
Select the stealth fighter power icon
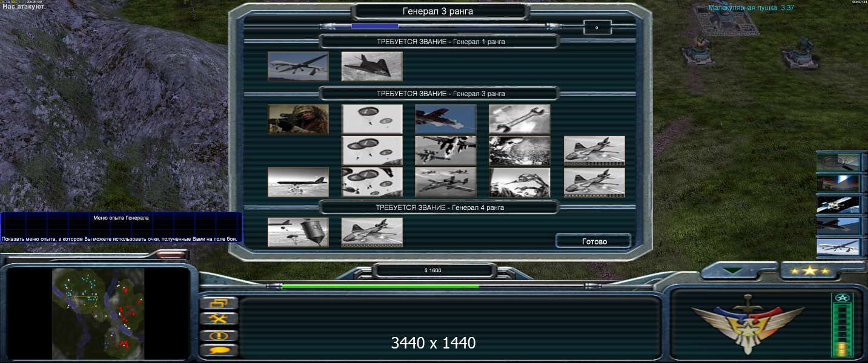pos(372,66)
